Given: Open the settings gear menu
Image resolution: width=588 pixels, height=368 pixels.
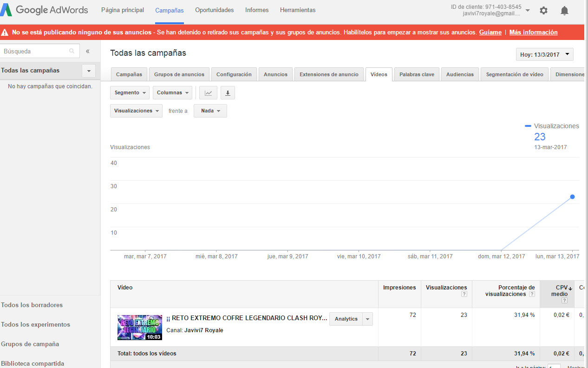Looking at the screenshot, I should tap(543, 10).
